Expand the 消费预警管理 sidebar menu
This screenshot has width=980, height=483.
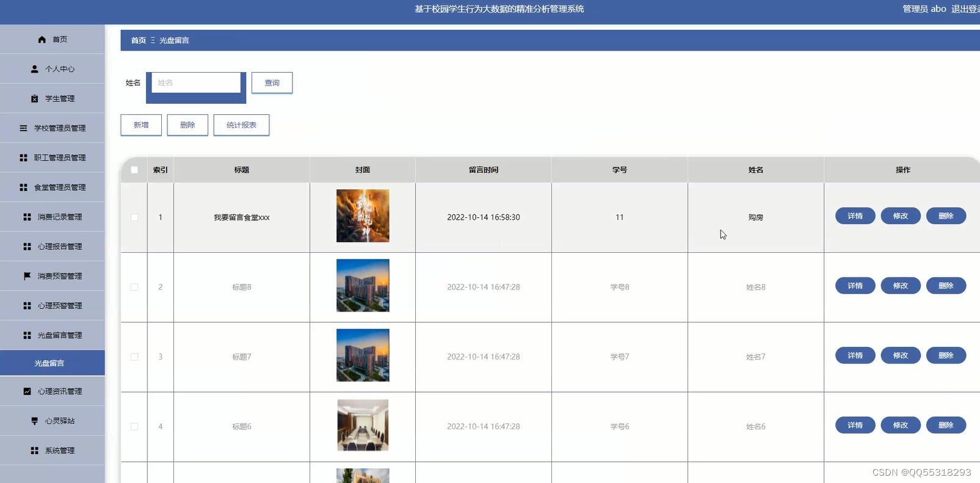click(x=52, y=276)
